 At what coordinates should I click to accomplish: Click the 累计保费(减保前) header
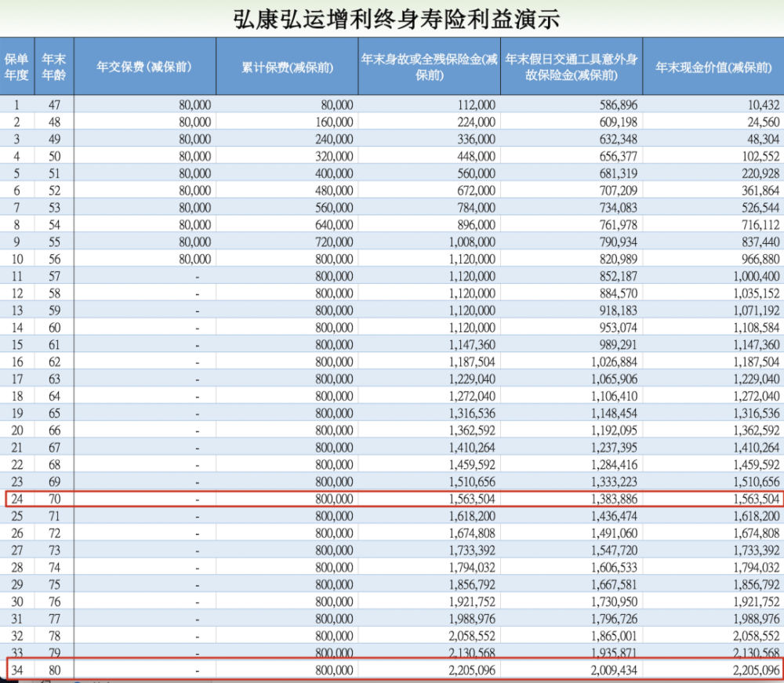tap(287, 67)
